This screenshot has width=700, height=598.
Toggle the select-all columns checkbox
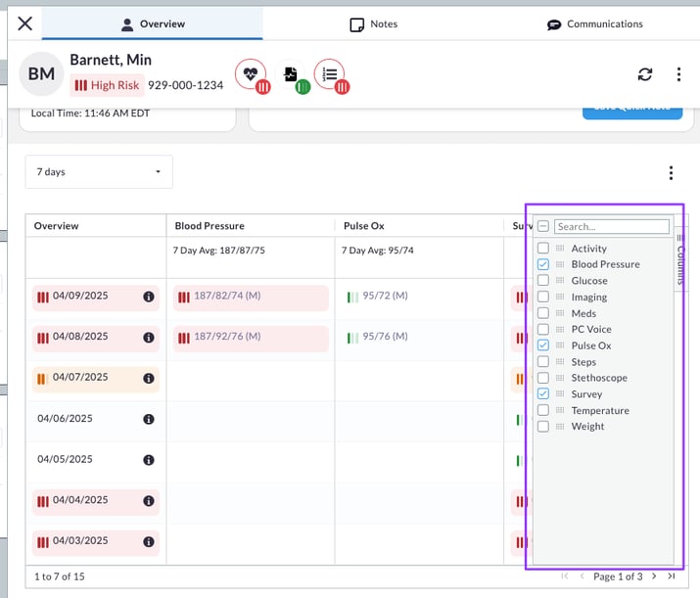click(x=542, y=226)
